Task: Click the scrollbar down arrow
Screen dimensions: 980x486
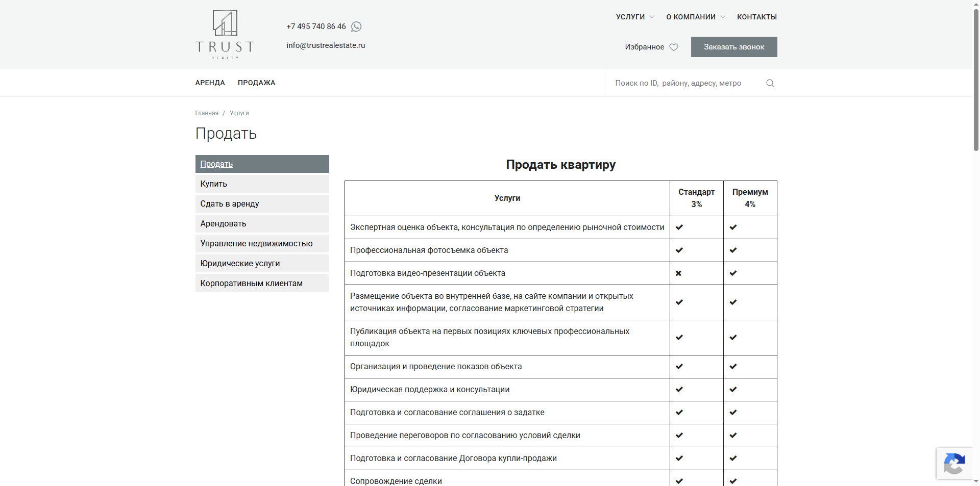Action: 976,481
